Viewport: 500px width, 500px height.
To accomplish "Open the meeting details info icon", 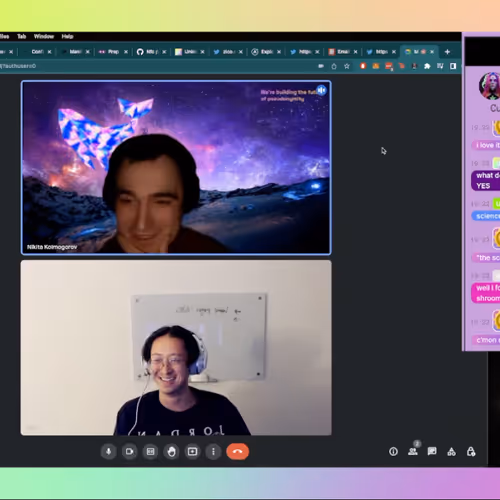I will tap(393, 452).
